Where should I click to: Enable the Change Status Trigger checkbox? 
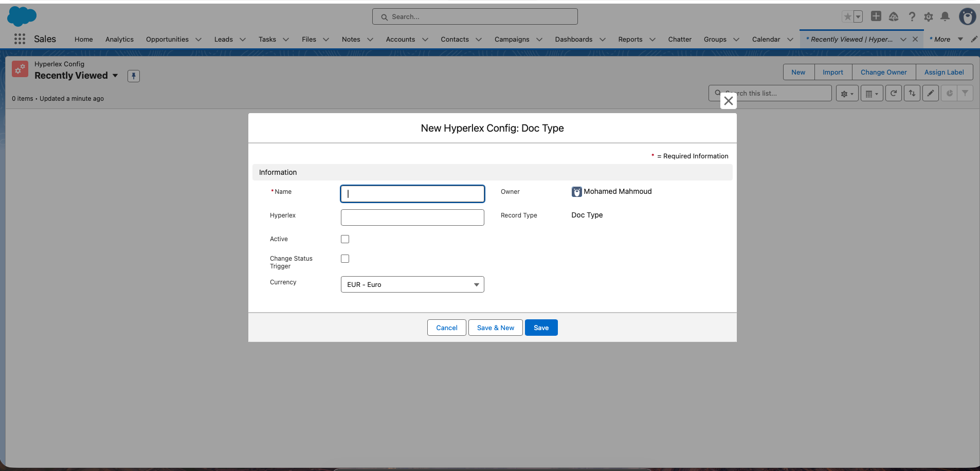345,259
